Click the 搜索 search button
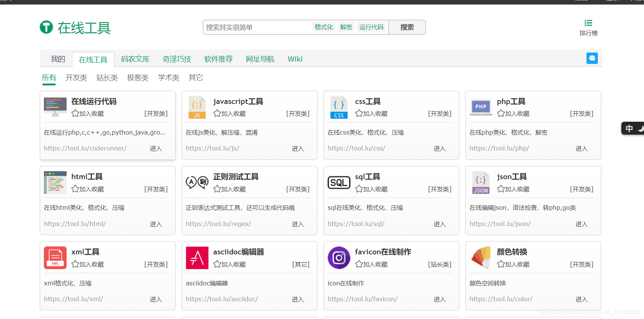Screen dimensions: 644x319 click(x=407, y=27)
